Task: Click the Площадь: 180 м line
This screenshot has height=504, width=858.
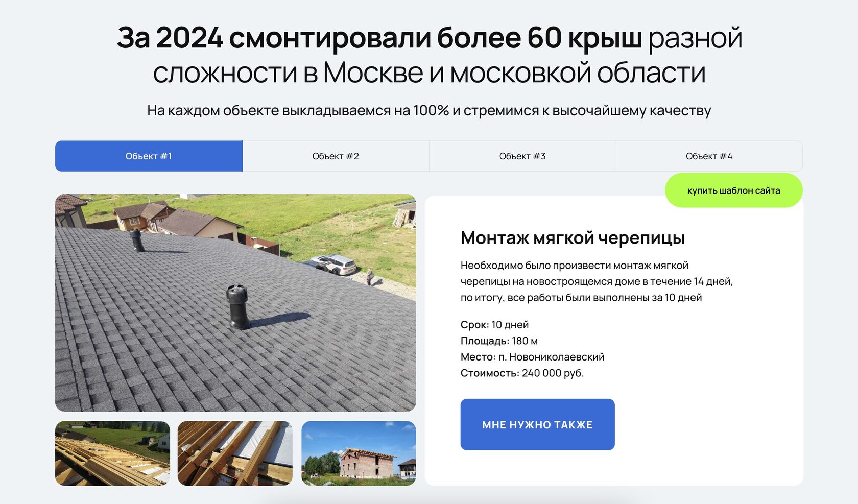Action: point(499,341)
